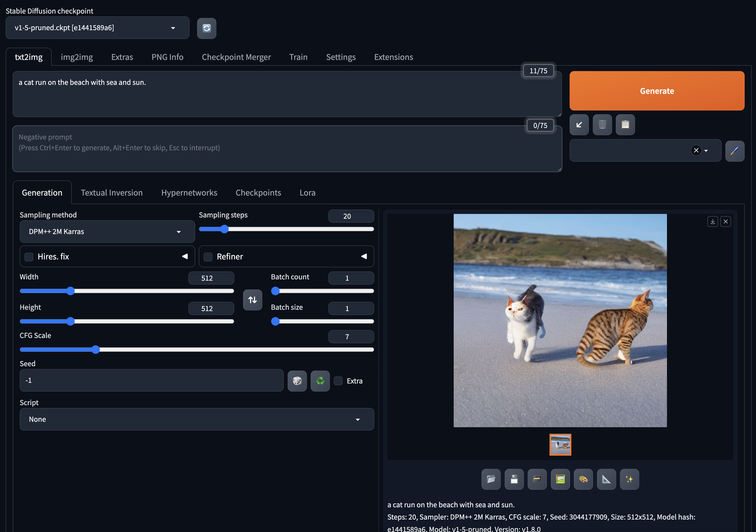Check the Extra seed checkbox
756x532 pixels.
338,381
